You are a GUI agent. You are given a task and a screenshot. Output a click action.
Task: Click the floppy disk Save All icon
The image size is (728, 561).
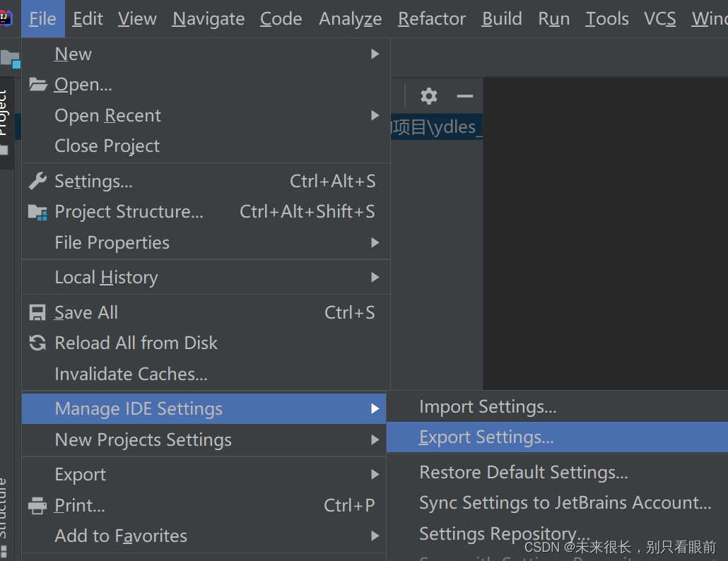[37, 312]
